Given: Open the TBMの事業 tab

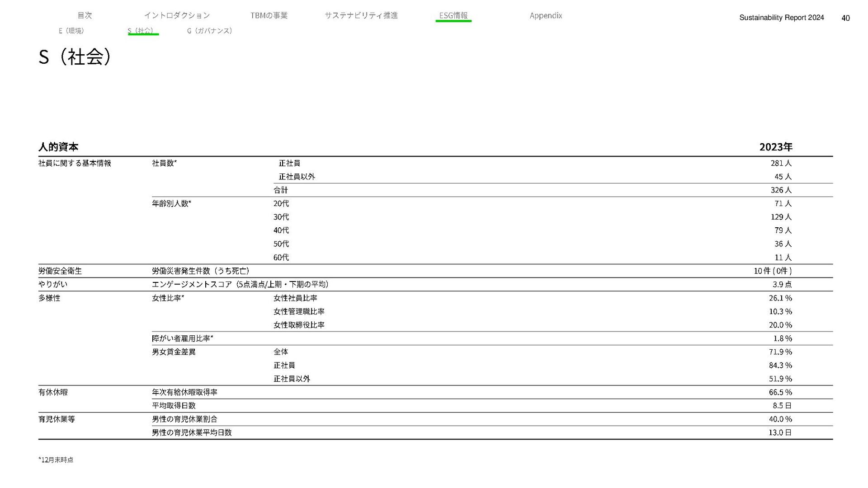Looking at the screenshot, I should click(x=269, y=15).
